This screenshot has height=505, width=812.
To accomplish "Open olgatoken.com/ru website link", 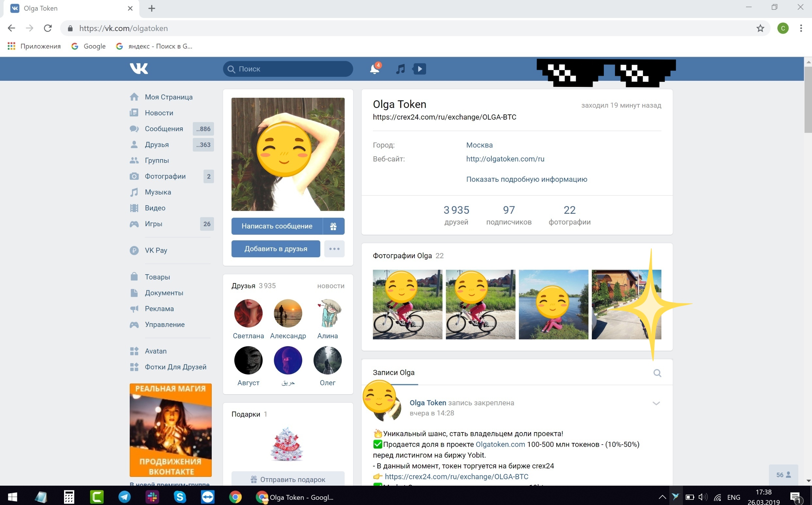I will tap(505, 159).
